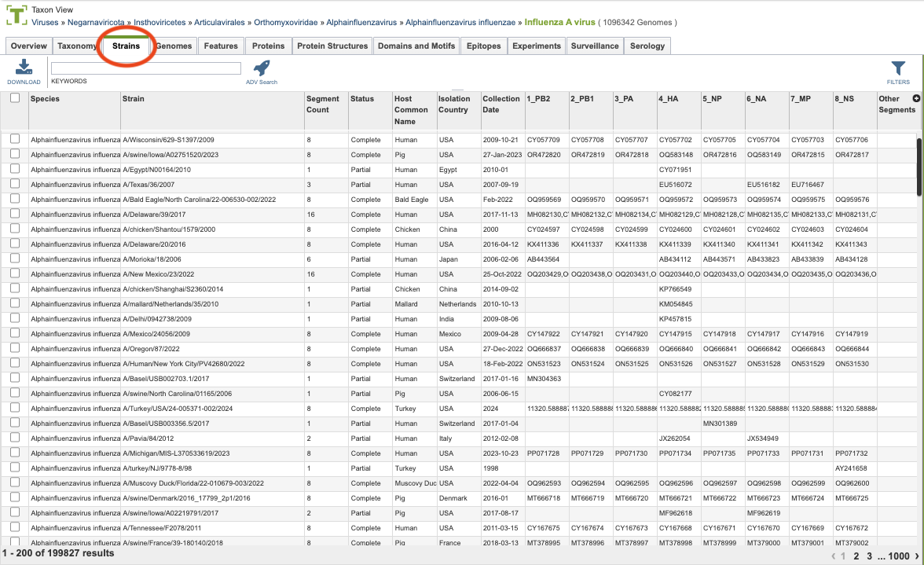Image resolution: width=924 pixels, height=565 pixels.
Task: Follow the Viruses breadcrumb link
Action: [x=45, y=22]
